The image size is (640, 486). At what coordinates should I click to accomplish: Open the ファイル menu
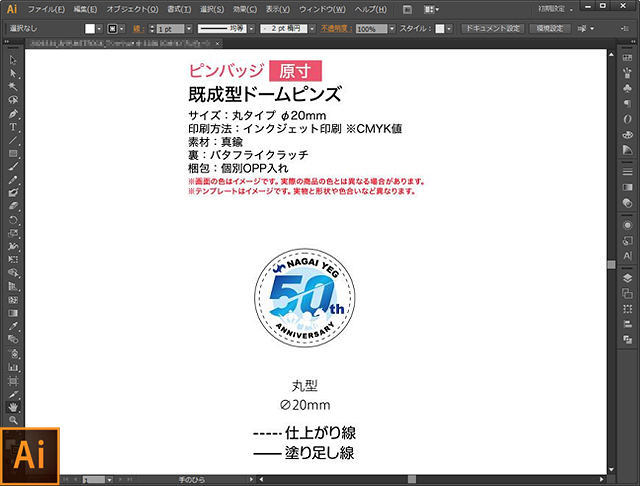46,9
